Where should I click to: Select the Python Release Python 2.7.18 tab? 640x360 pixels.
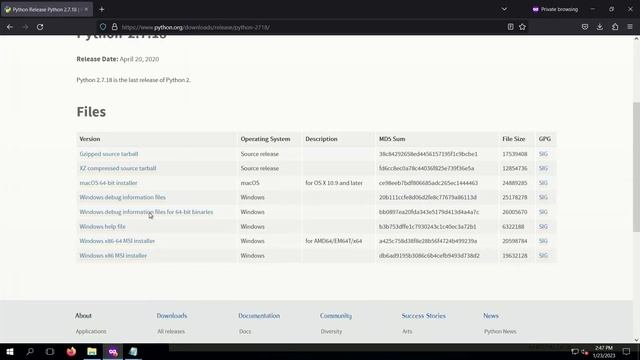click(x=47, y=9)
